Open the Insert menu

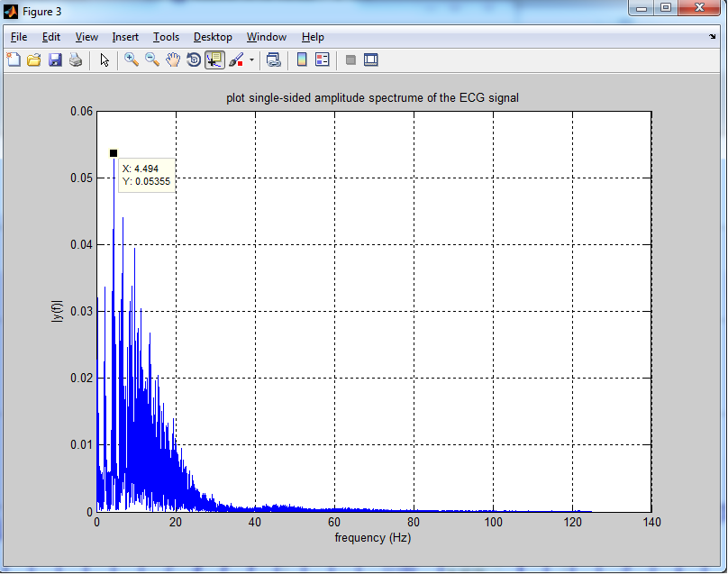pos(125,37)
